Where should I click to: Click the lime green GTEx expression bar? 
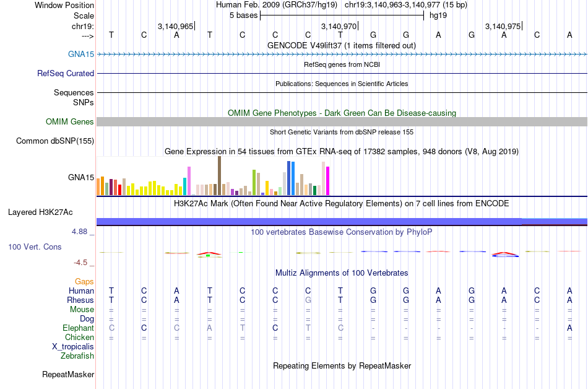254,182
